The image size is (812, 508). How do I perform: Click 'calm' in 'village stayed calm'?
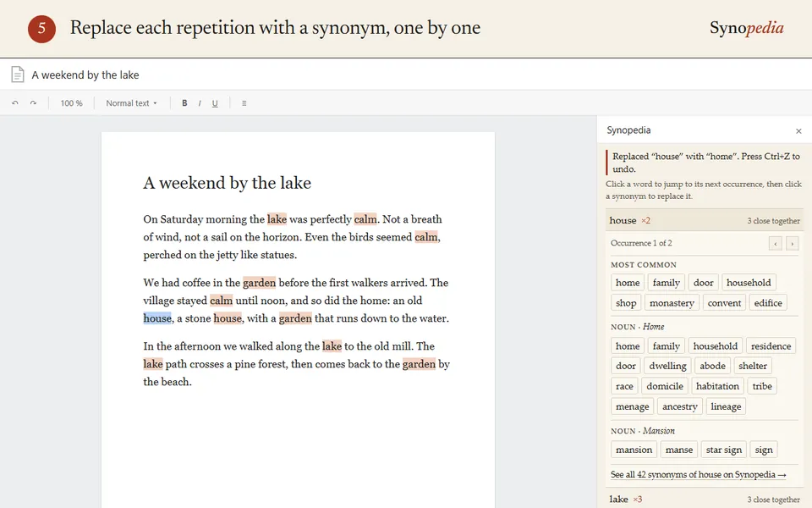pos(221,301)
